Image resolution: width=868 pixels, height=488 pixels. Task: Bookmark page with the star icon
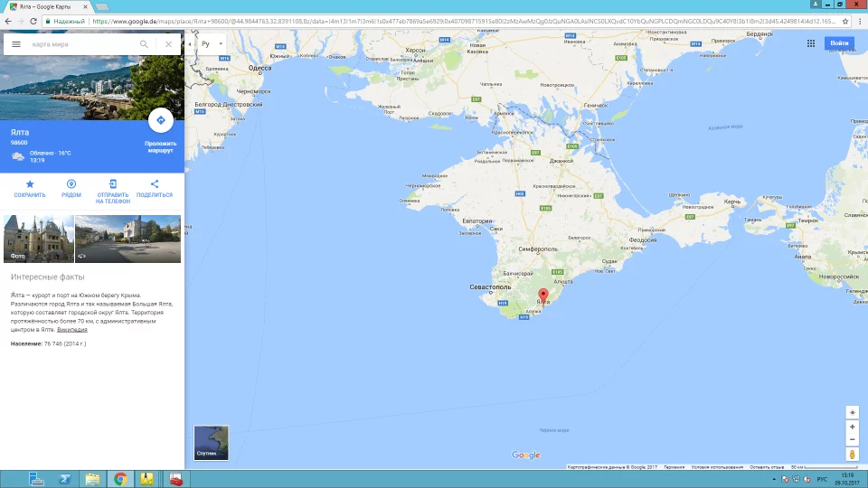pyautogui.click(x=845, y=21)
